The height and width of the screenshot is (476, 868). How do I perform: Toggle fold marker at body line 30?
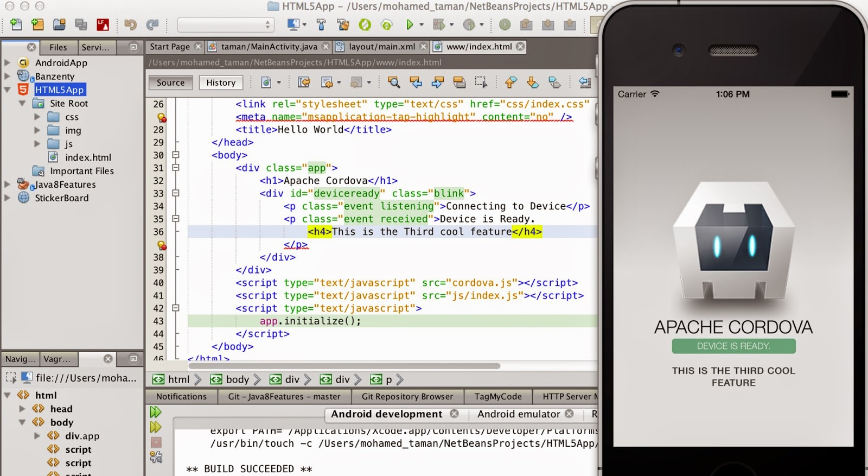click(x=176, y=155)
